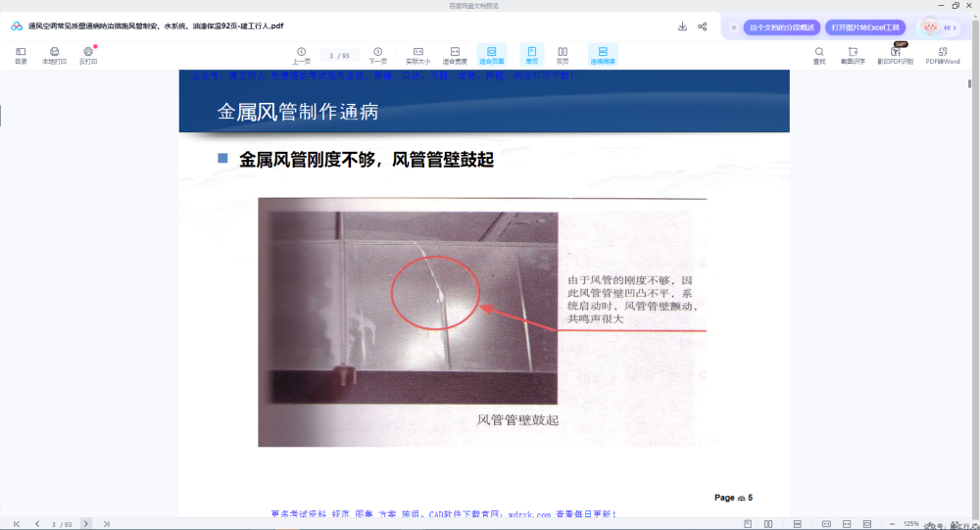This screenshot has width=980, height=530.
Task: Click the 风管管壁鼓起 image caption
Action: (x=517, y=420)
